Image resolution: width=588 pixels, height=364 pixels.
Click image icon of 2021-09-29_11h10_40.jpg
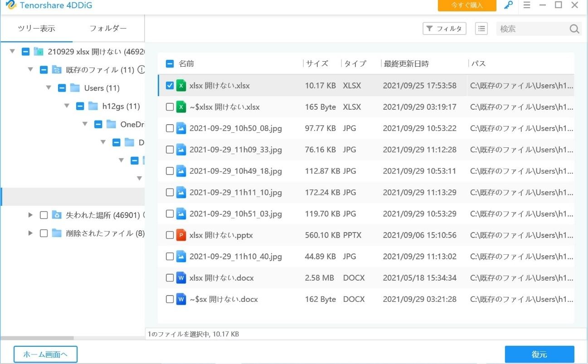coord(181,257)
